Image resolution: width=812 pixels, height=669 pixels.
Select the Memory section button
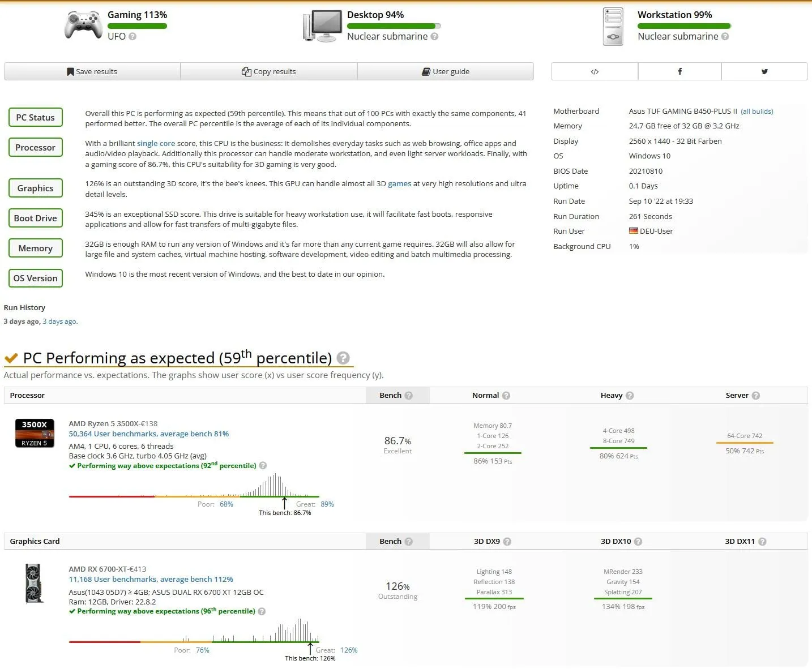(36, 248)
